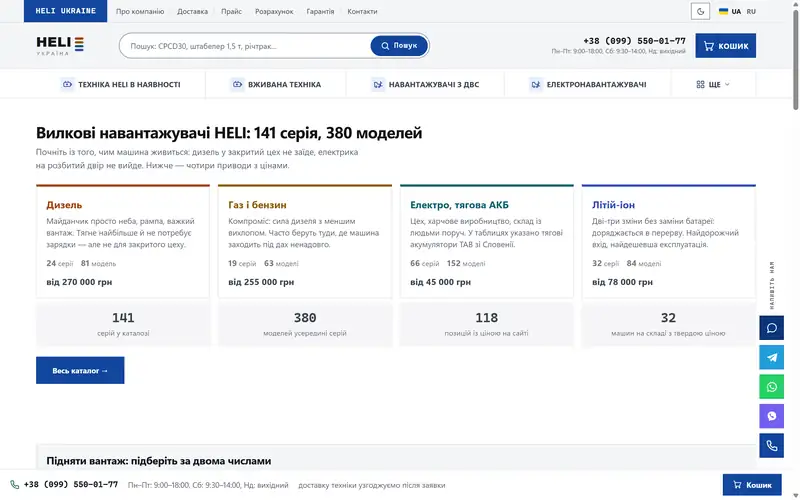The height and width of the screenshot is (500, 800).
Task: Open the Вживана техніка category
Action: click(x=276, y=84)
